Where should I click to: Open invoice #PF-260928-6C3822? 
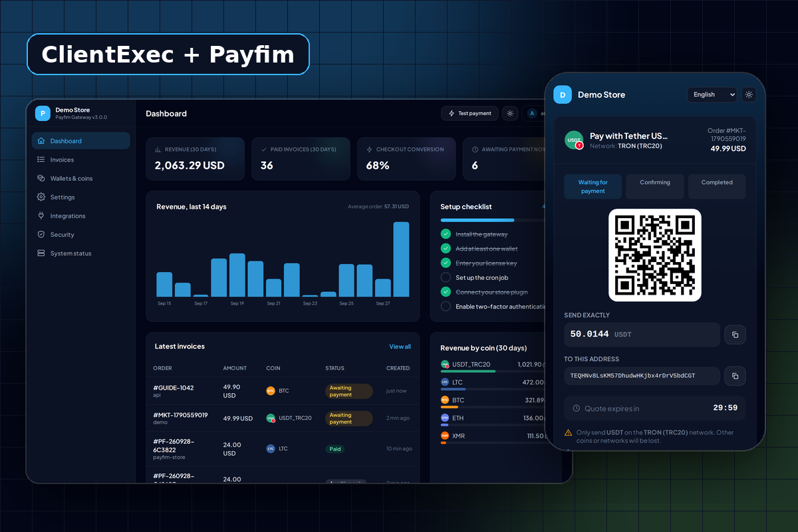[x=283, y=449]
